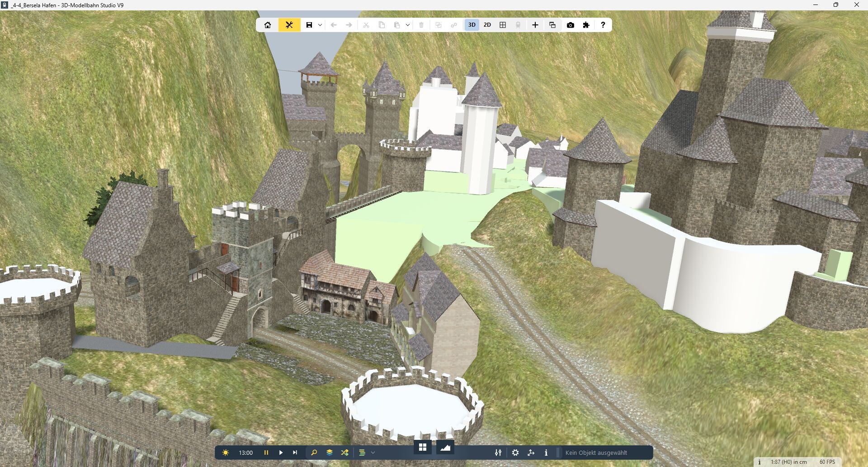Take a screenshot with the camera icon
The image size is (868, 467).
click(x=571, y=25)
